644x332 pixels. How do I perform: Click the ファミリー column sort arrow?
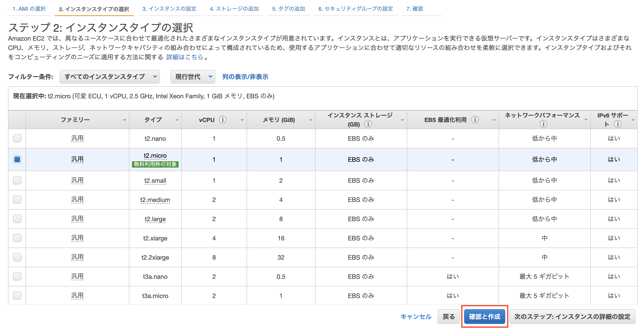[125, 120]
